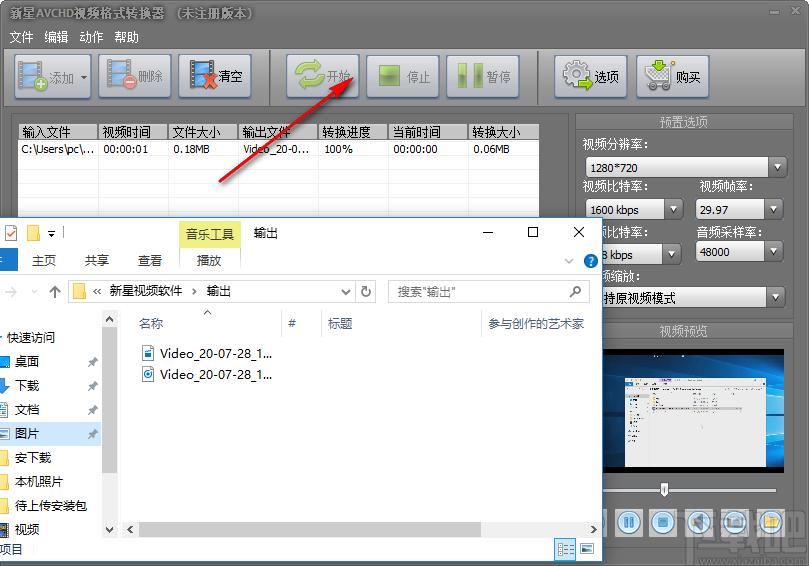Click the search magnifier icon
Screen dimensions: 809x566
tap(575, 292)
